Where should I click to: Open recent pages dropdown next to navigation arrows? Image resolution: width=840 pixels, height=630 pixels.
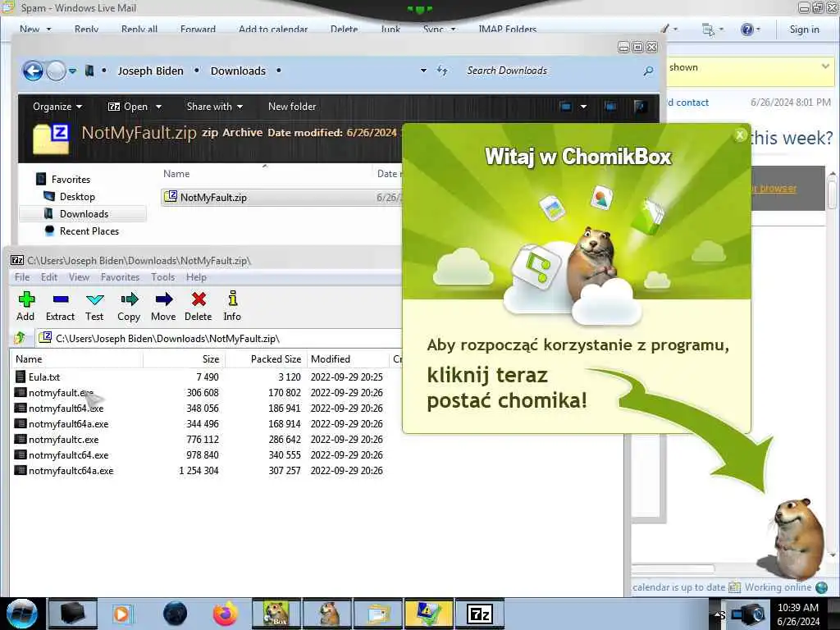[72, 71]
